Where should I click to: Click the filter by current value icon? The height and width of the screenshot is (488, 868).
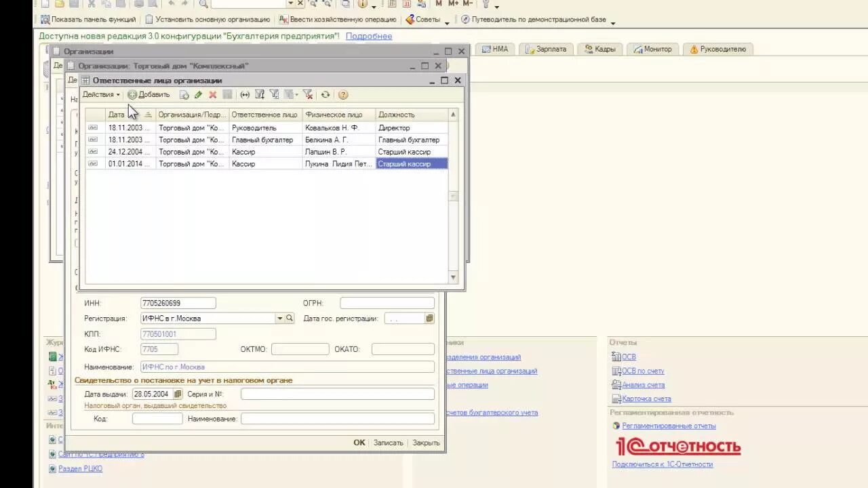pyautogui.click(x=275, y=95)
